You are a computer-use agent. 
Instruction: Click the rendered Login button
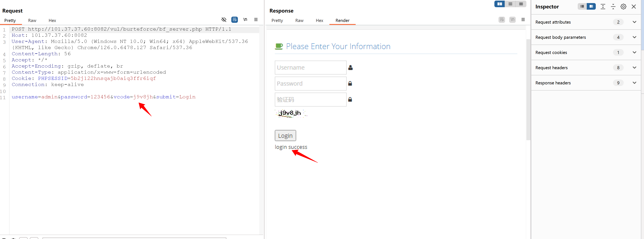pyautogui.click(x=285, y=136)
